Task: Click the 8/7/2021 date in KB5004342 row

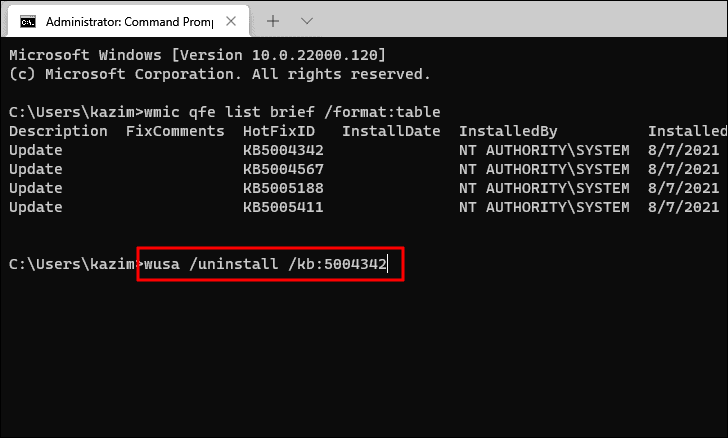Action: [x=683, y=150]
